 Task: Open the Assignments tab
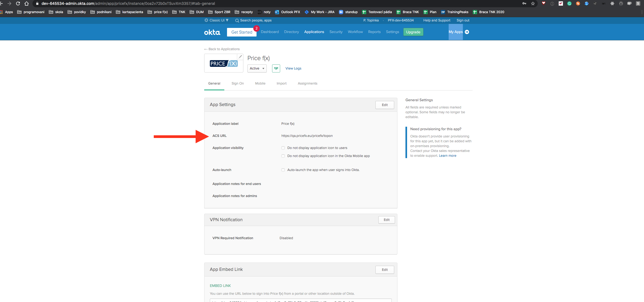tap(307, 83)
